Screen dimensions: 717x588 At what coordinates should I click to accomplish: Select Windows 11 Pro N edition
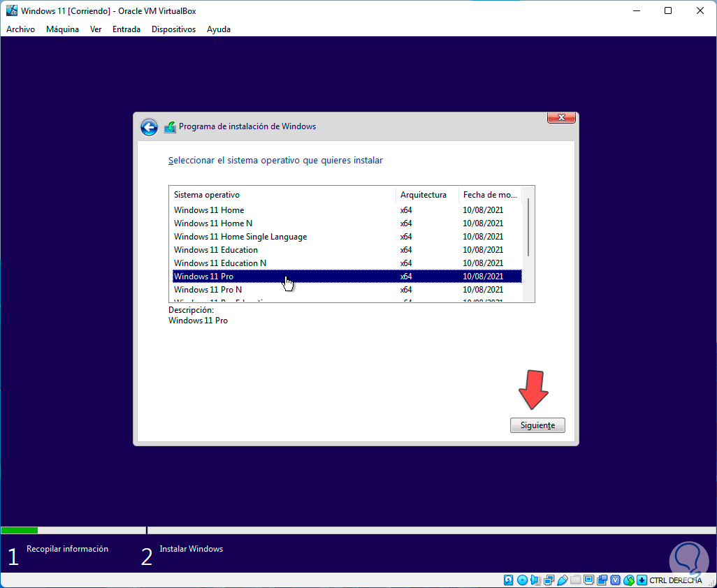pyautogui.click(x=347, y=290)
